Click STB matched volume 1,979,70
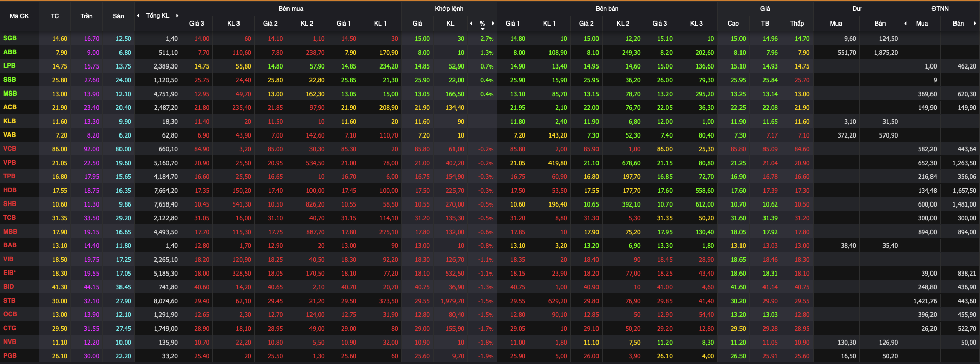The height and width of the screenshot is (364, 980). tap(452, 301)
